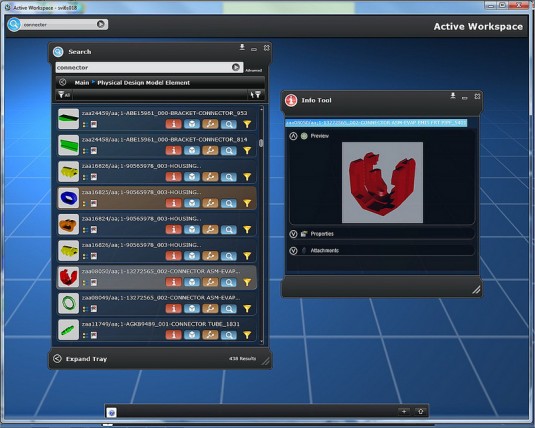
Task: Click yellow funnel on zaa16825 HOUSING row
Action: pyautogui.click(x=247, y=203)
